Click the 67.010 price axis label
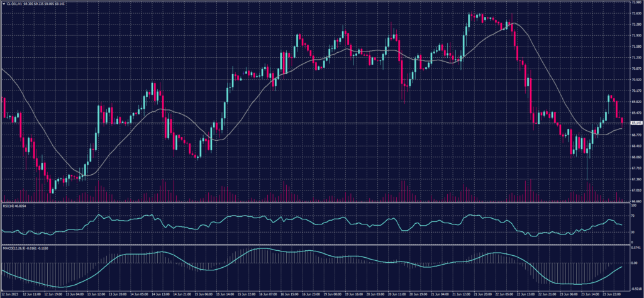Screen dimensions: 644x298 tap(635, 190)
